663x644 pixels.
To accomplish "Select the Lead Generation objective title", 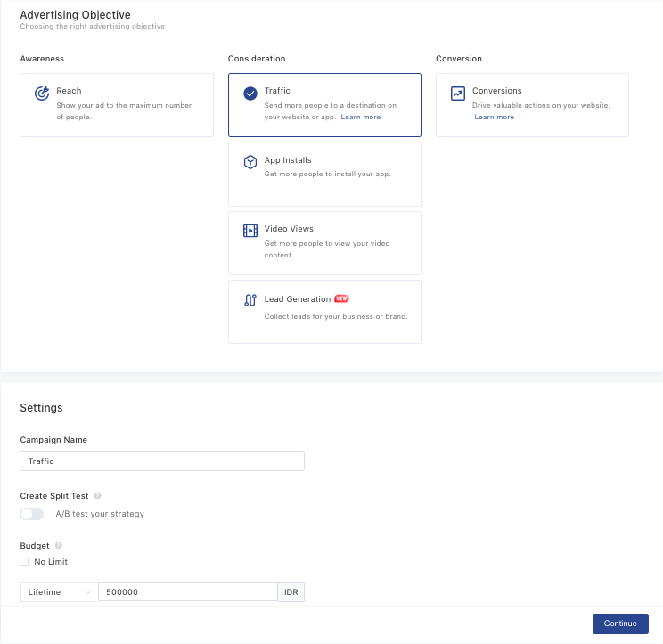I will (x=298, y=299).
